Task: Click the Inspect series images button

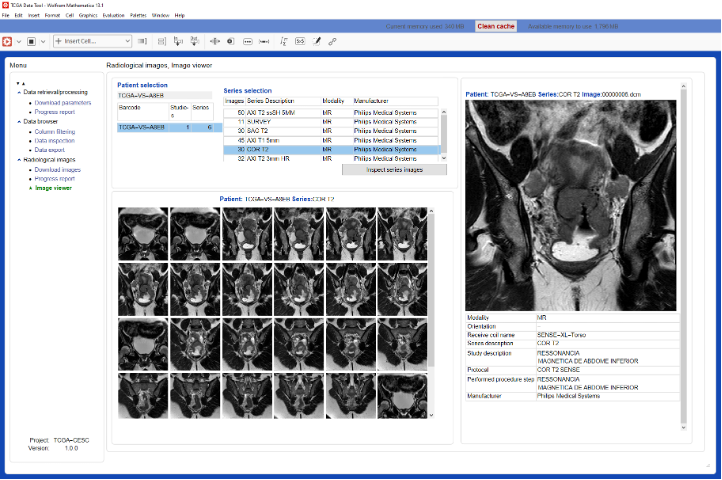Action: pyautogui.click(x=393, y=170)
